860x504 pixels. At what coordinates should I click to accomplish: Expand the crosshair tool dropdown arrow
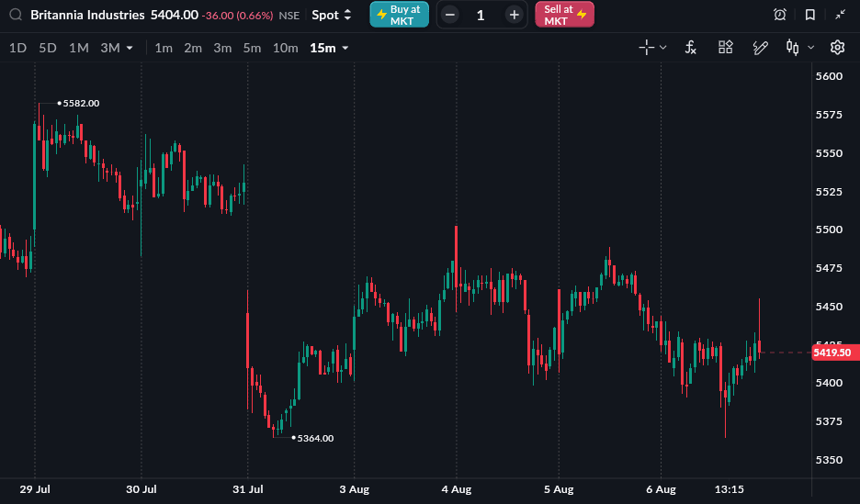click(x=663, y=48)
